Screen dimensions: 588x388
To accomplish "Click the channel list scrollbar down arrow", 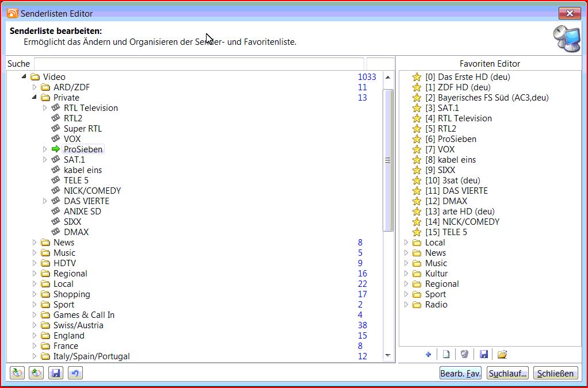I will [388, 355].
